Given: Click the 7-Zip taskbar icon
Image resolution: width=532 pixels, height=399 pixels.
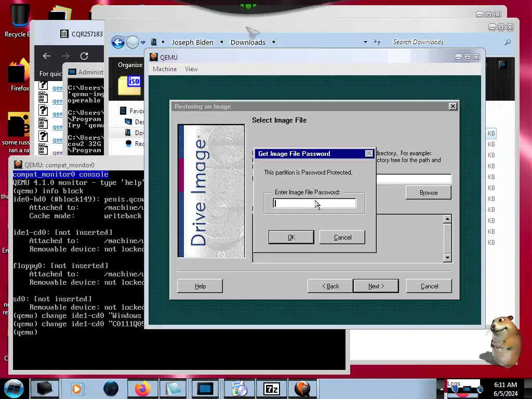Looking at the screenshot, I should coord(271,389).
